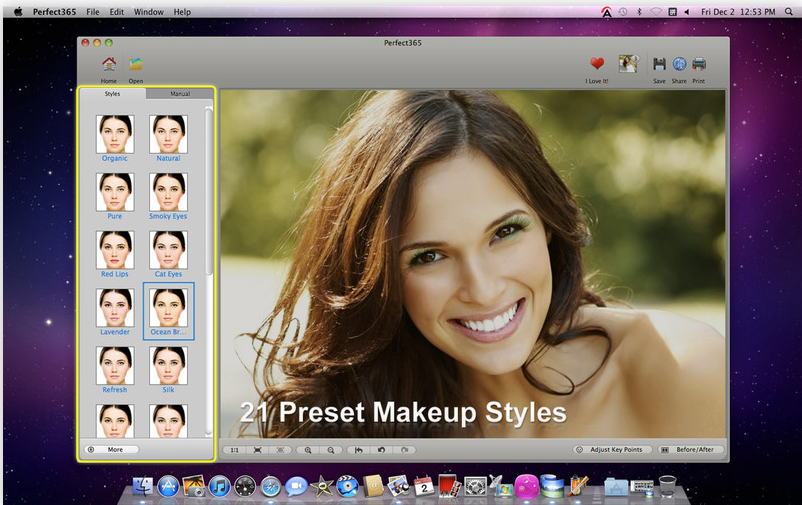Click the Bluetooth status icon in menu bar

[x=639, y=12]
